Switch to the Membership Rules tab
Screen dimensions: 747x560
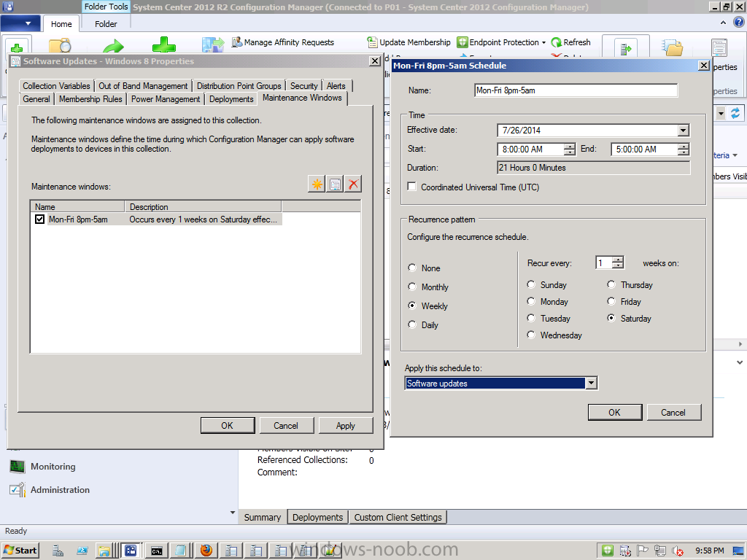click(90, 99)
